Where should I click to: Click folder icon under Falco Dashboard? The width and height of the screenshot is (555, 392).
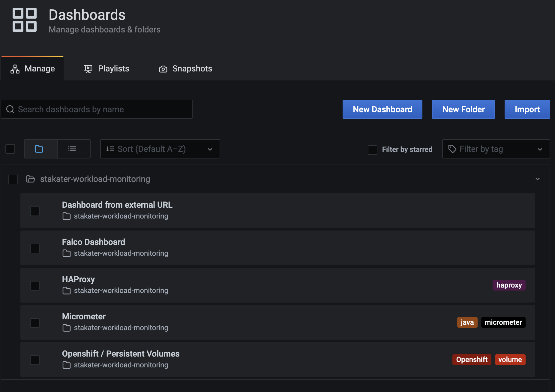pyautogui.click(x=66, y=253)
